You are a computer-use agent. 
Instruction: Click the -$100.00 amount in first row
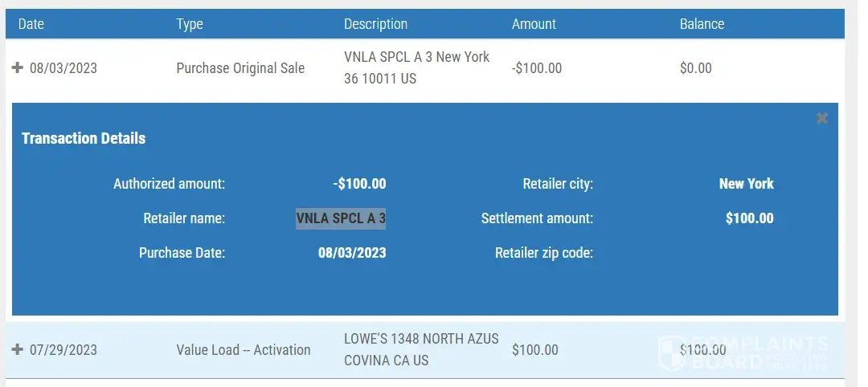tap(536, 68)
